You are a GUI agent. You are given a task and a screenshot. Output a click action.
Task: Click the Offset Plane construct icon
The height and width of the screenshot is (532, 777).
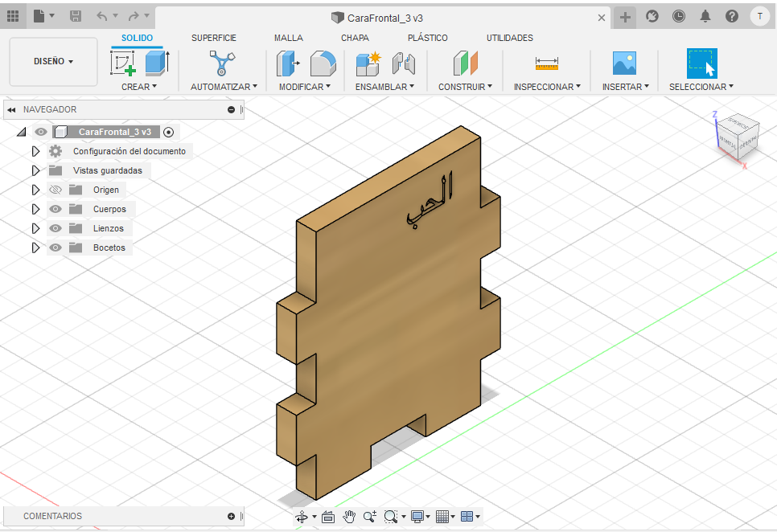click(x=465, y=63)
